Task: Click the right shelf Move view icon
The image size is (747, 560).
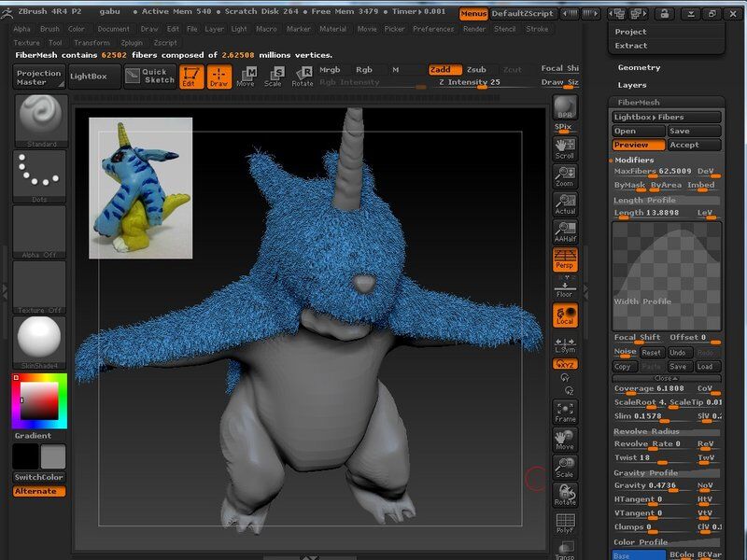Action: (x=565, y=440)
